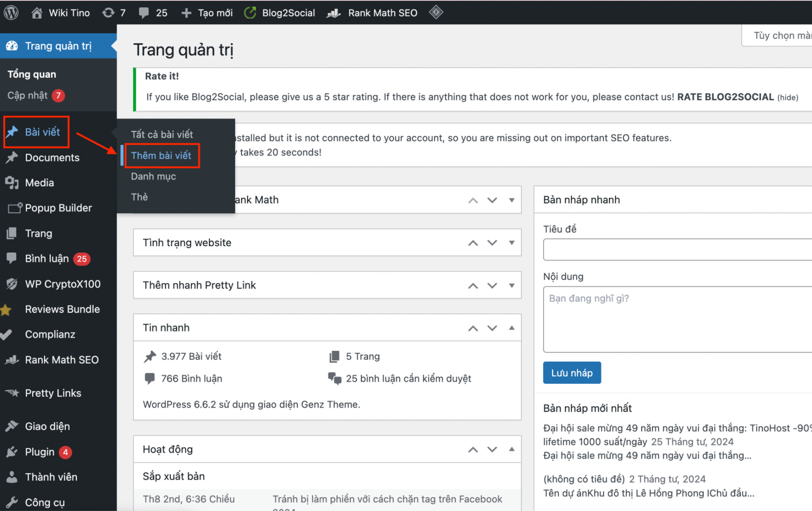This screenshot has height=511, width=812.
Task: Open Bình luận sidebar menu with badge 25
Action: [58, 258]
